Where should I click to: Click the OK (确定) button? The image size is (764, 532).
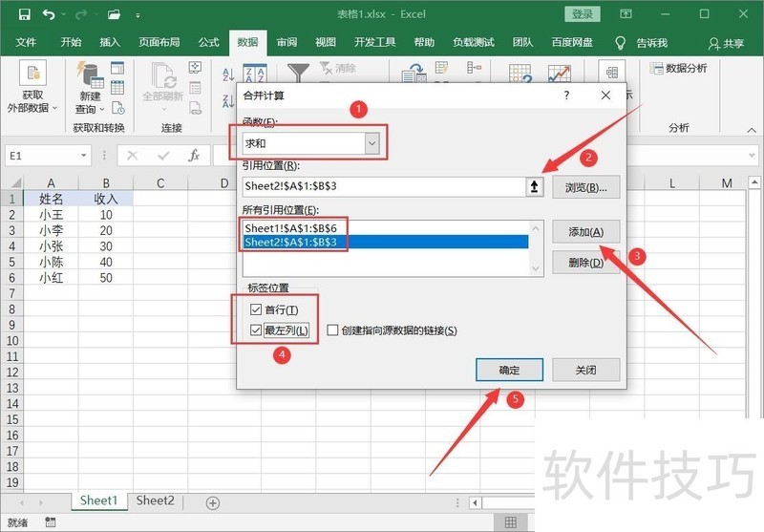point(510,371)
